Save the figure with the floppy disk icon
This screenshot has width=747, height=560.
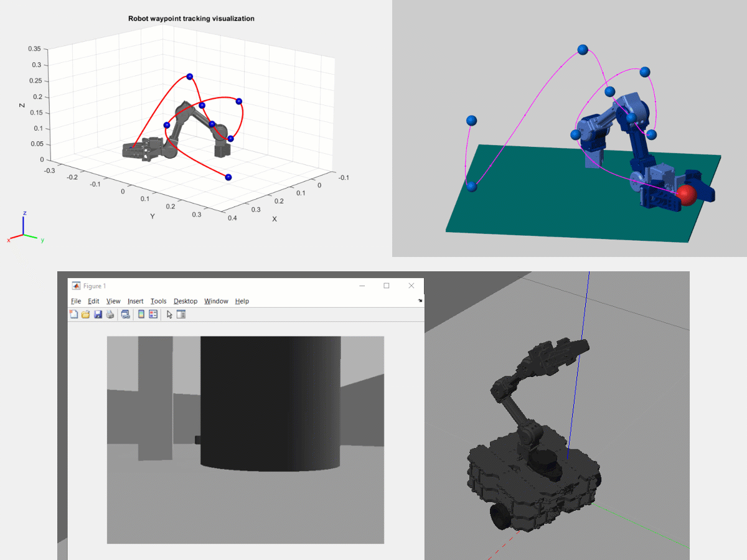(x=98, y=315)
